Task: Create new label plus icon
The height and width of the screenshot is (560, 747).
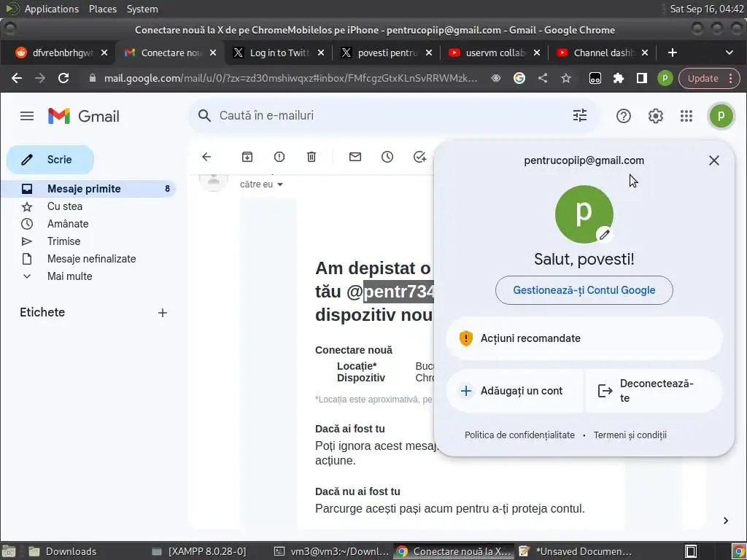Action: coord(163,313)
